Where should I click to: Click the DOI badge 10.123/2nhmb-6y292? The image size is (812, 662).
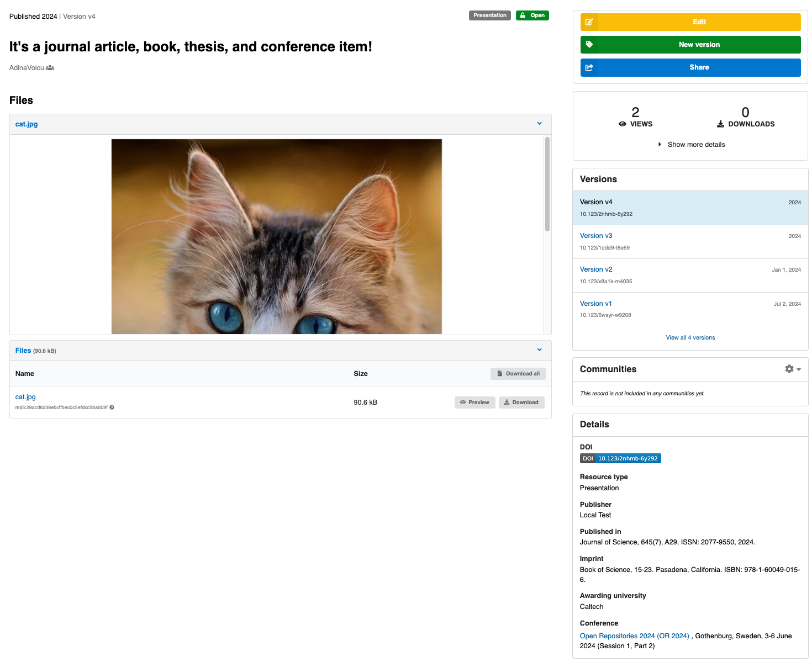[x=620, y=458]
